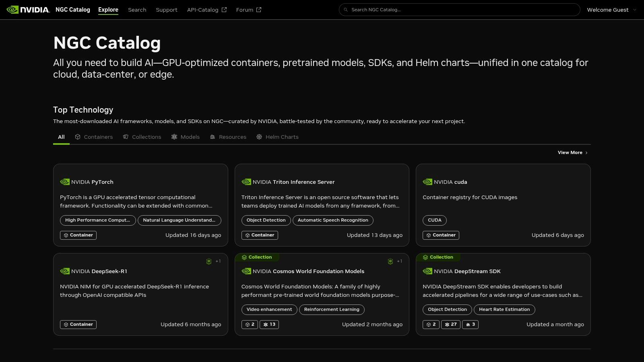The width and height of the screenshot is (644, 362).
Task: Click the search magnifier icon in the search bar
Action: pyautogui.click(x=347, y=9)
